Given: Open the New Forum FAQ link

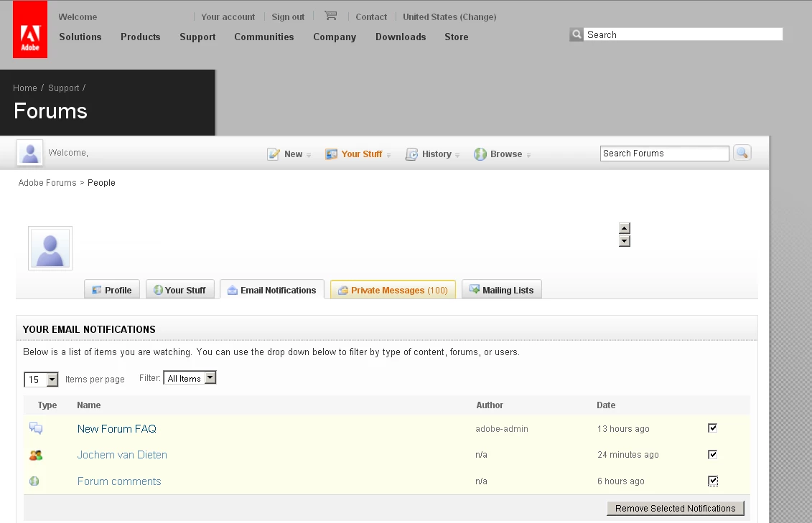Looking at the screenshot, I should [x=116, y=429].
